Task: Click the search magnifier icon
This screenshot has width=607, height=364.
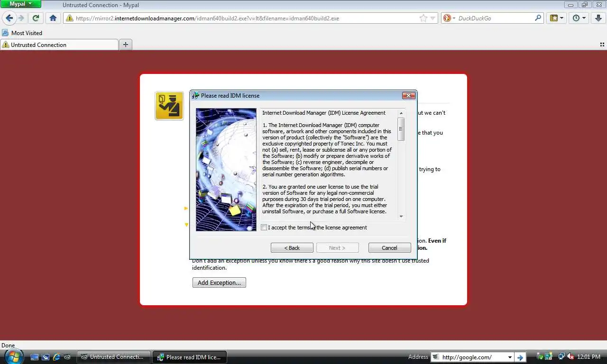Action: coord(538,18)
